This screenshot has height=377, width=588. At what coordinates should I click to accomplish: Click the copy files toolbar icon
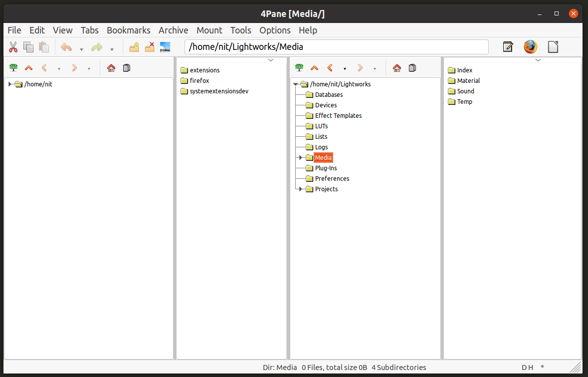pos(28,47)
